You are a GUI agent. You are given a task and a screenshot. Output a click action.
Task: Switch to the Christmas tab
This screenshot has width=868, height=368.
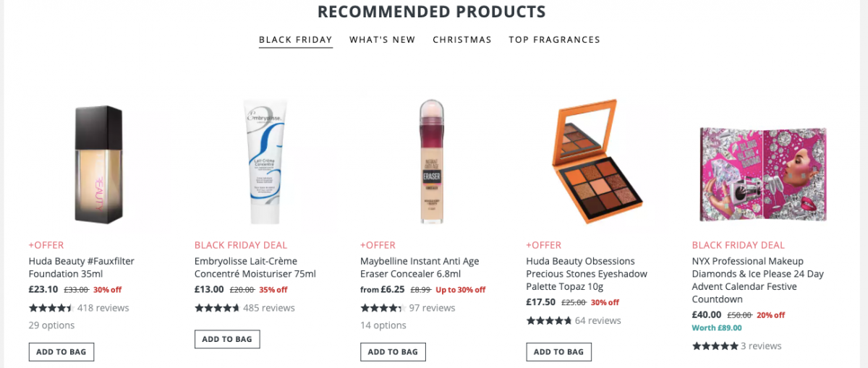(462, 40)
